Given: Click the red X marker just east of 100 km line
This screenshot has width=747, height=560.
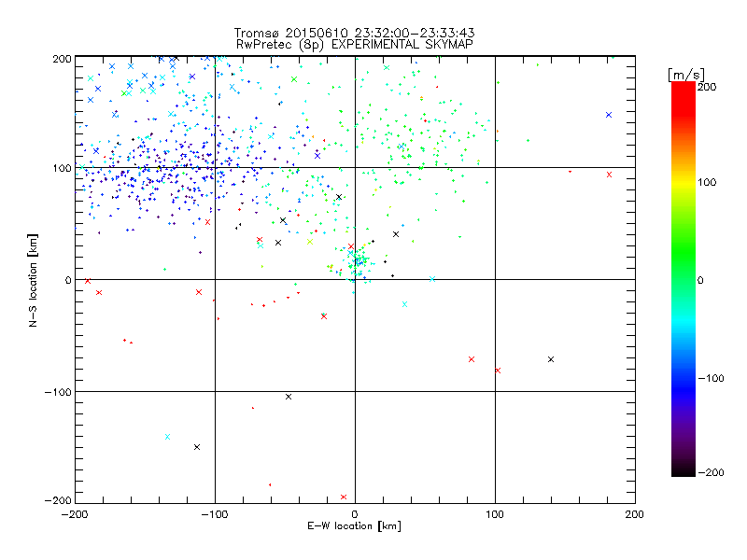Looking at the screenshot, I should (x=498, y=371).
